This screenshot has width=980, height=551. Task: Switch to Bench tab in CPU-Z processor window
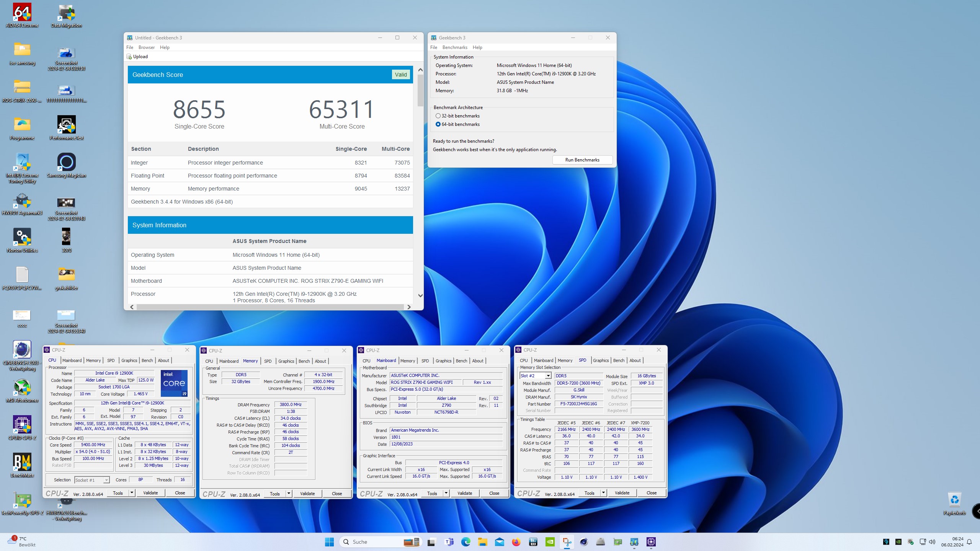coord(147,360)
